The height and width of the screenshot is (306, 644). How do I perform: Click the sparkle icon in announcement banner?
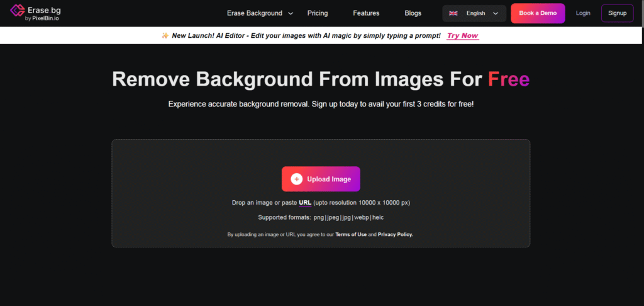pos(165,36)
